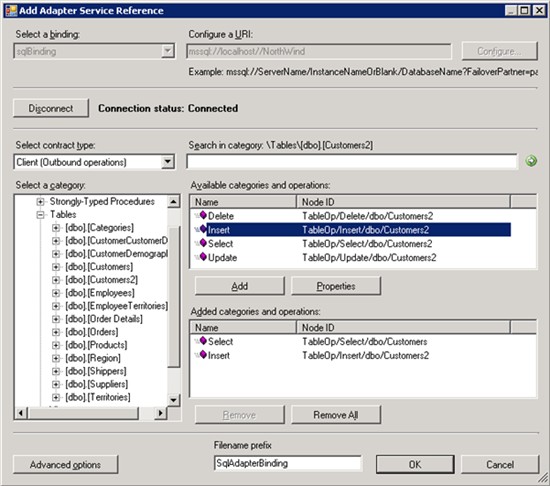Click Node ID column header in Available operations
The width and height of the screenshot is (550, 486).
403,202
